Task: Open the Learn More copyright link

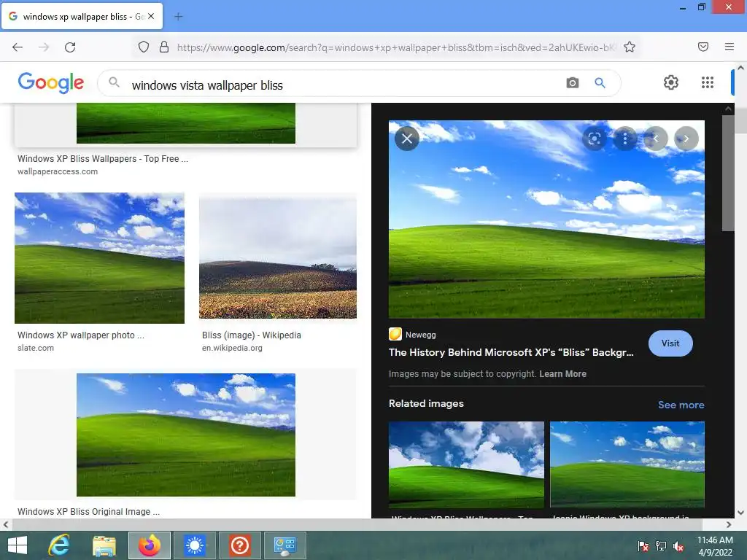Action: [562, 374]
